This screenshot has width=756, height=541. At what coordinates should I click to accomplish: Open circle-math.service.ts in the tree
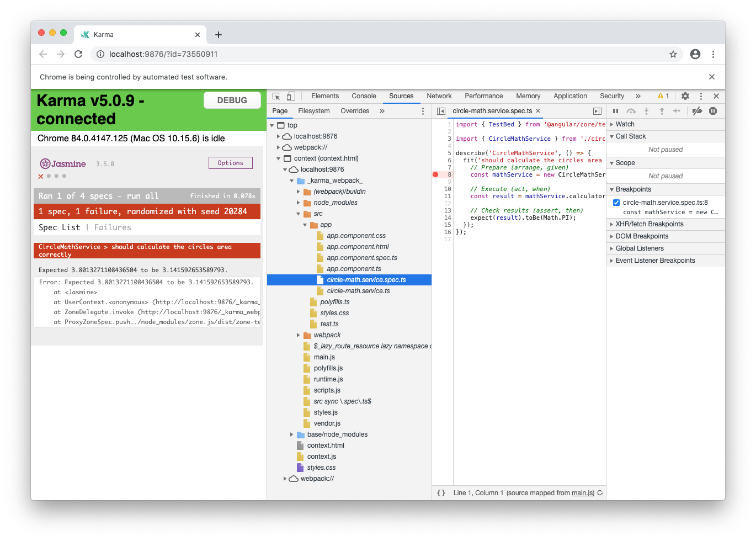pos(358,291)
